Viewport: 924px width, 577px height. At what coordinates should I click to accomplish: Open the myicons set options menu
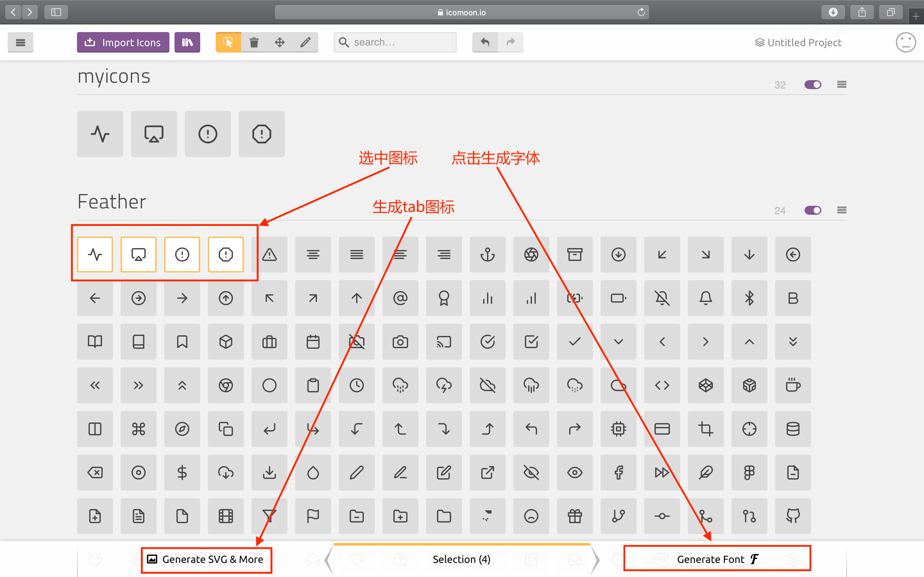click(x=842, y=85)
